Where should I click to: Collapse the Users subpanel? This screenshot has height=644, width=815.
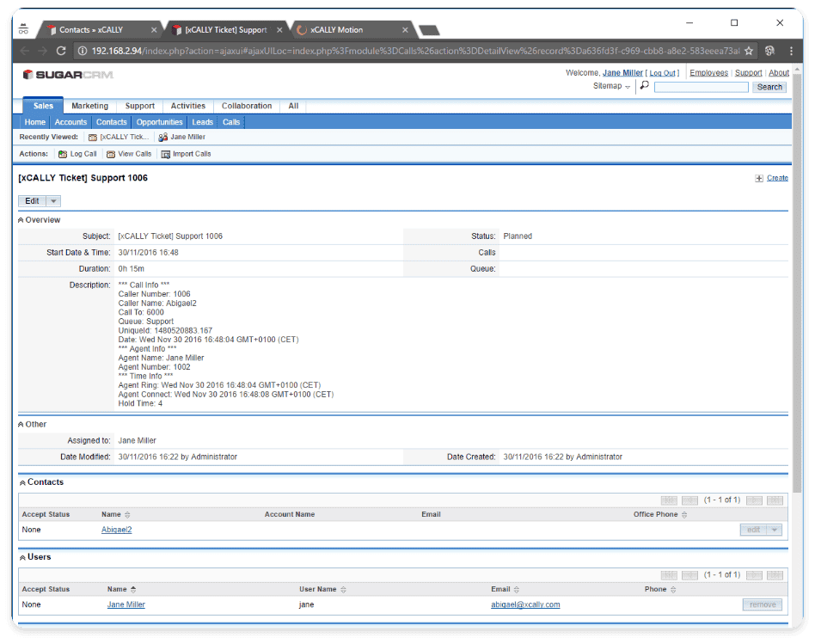(22, 558)
